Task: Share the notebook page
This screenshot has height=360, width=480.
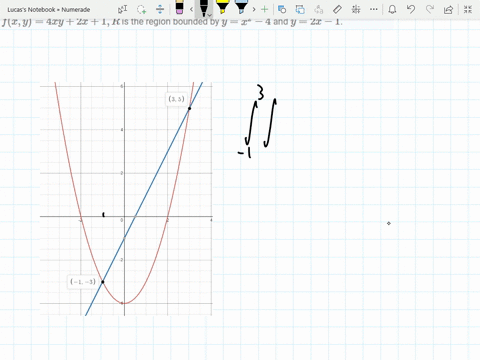Action: pos(448,9)
